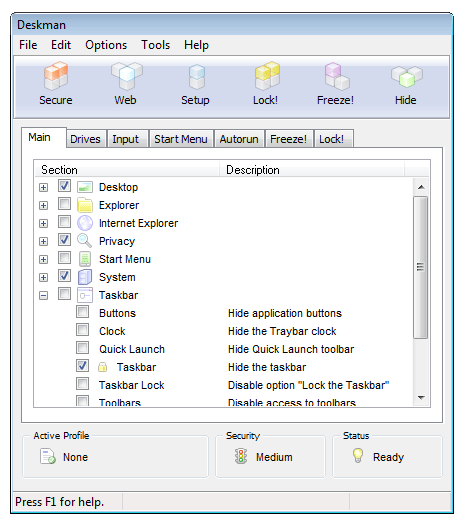Image resolution: width=463 pixels, height=525 pixels.
Task: Click the Desktop section icon
Action: 85,187
